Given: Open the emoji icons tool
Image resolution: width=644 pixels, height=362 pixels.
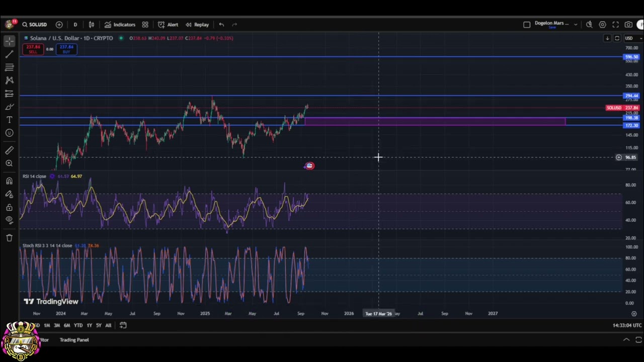Looking at the screenshot, I should pyautogui.click(x=9, y=133).
